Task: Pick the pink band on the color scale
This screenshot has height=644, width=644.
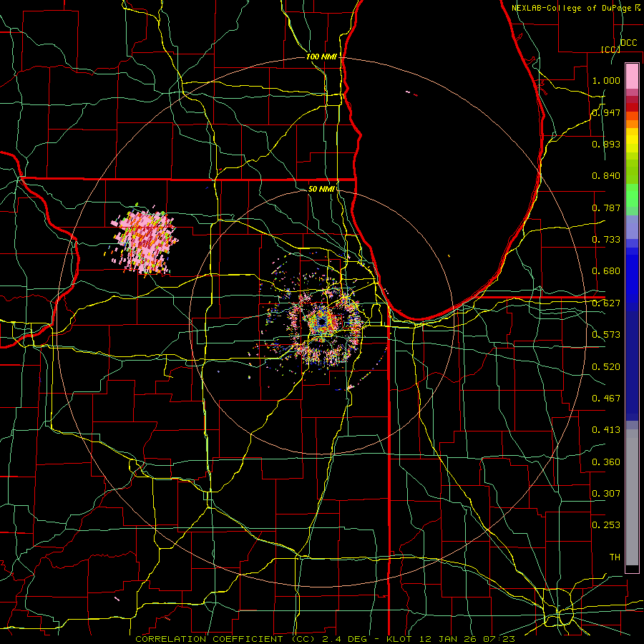Action: tap(632, 77)
